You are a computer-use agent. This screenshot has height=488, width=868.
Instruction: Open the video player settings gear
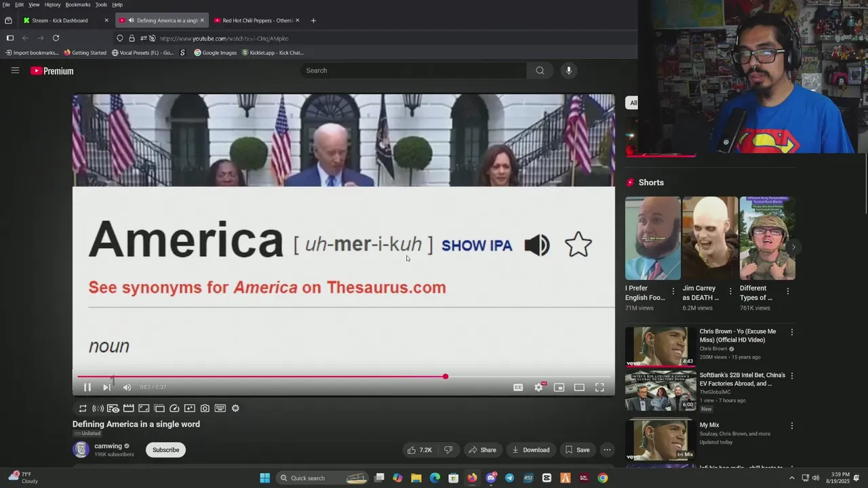(538, 387)
